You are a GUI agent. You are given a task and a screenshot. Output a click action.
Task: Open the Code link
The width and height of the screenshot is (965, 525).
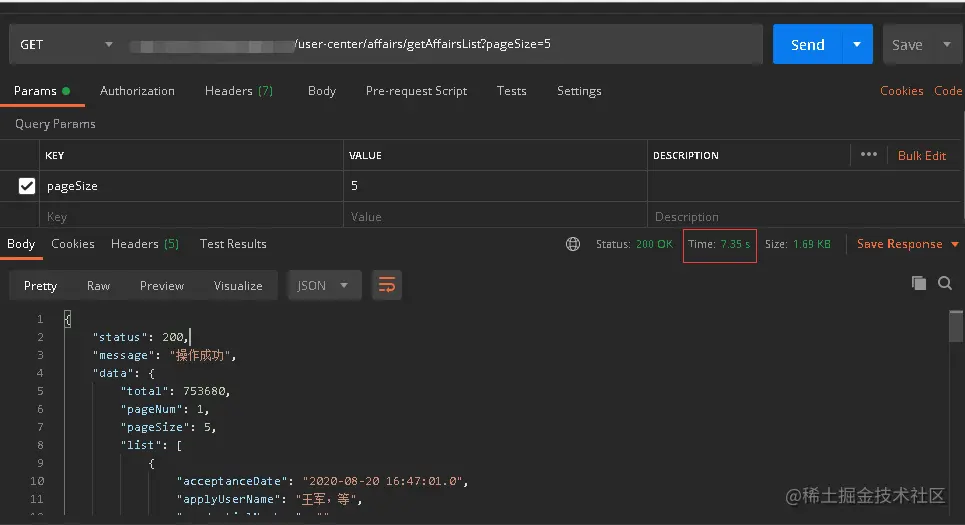coord(948,91)
